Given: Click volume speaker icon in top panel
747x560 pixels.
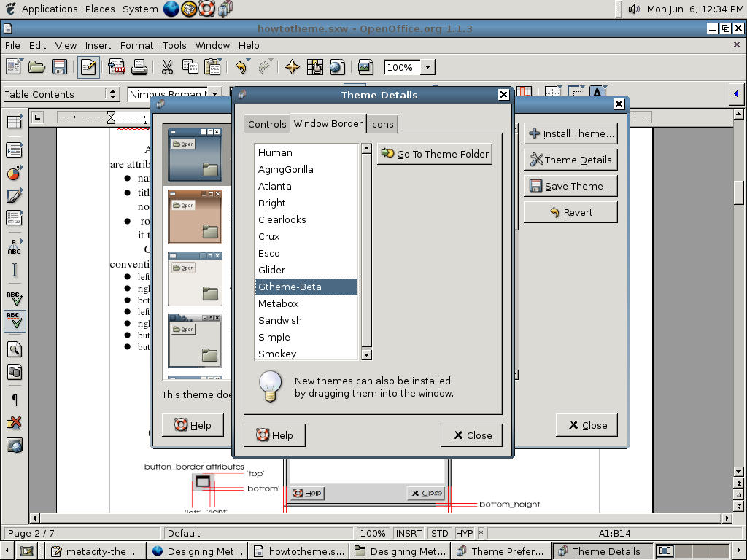Looking at the screenshot, I should click(634, 9).
